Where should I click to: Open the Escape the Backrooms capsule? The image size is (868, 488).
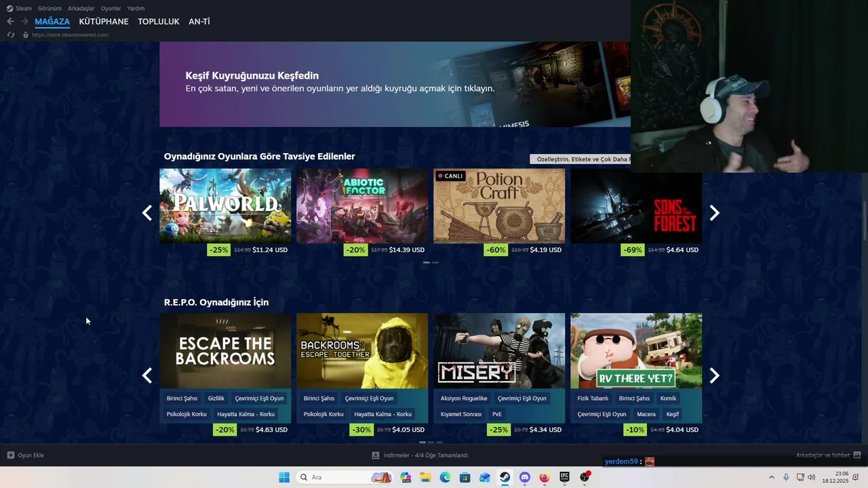pos(225,350)
